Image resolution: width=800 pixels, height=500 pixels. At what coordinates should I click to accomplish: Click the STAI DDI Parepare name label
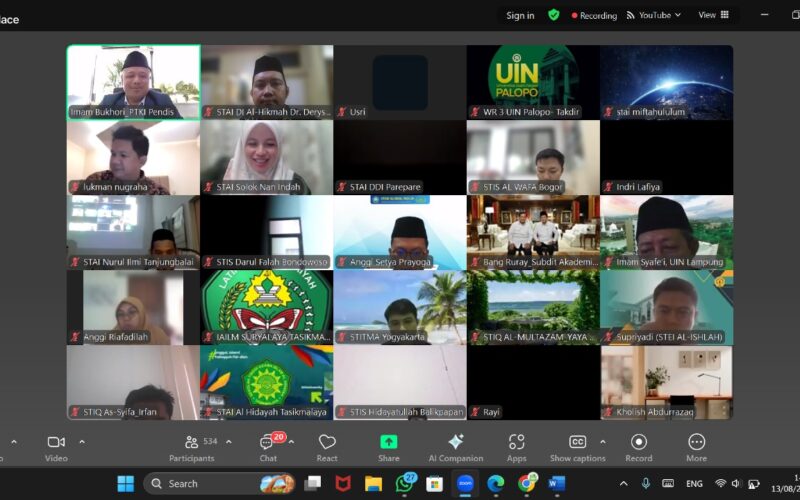click(385, 187)
